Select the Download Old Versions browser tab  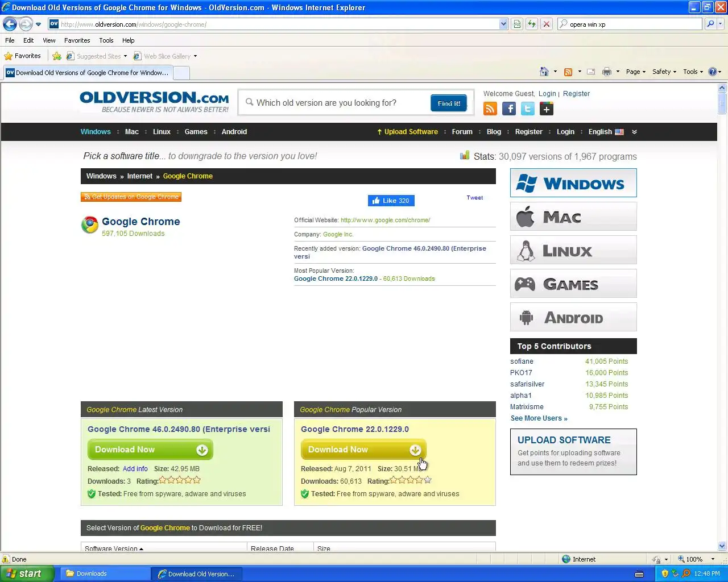click(88, 73)
